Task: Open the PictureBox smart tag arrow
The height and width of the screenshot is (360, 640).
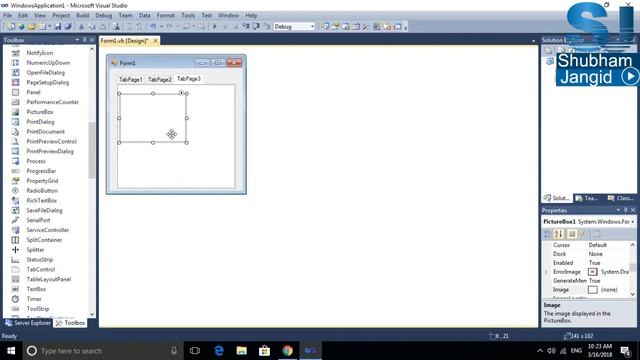Action: [181, 93]
